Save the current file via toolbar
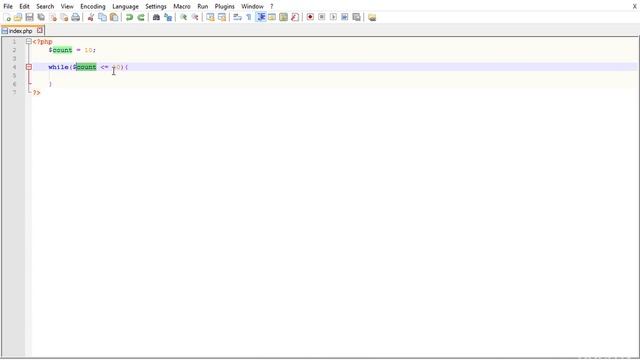The image size is (640, 360). point(29,17)
